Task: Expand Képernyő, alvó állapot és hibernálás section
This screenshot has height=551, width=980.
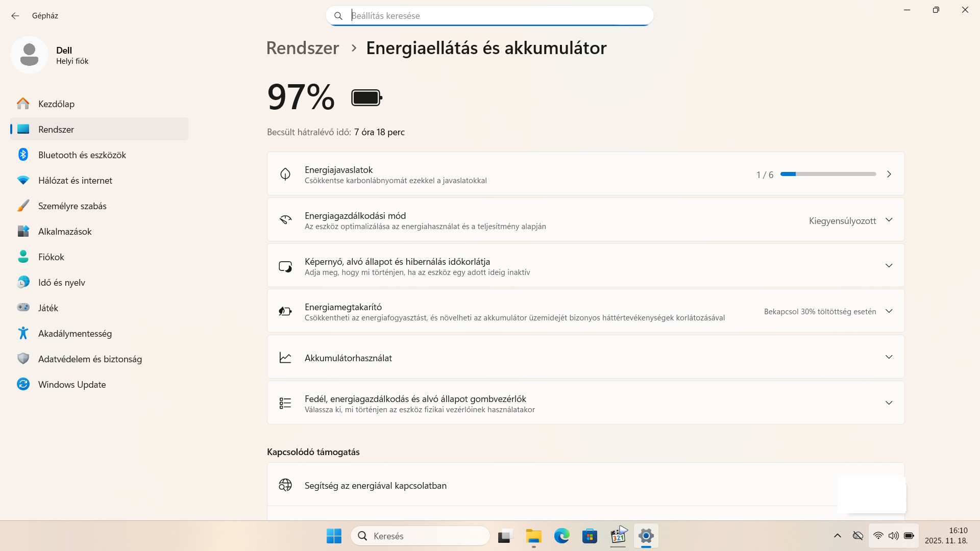Action: pyautogui.click(x=889, y=265)
